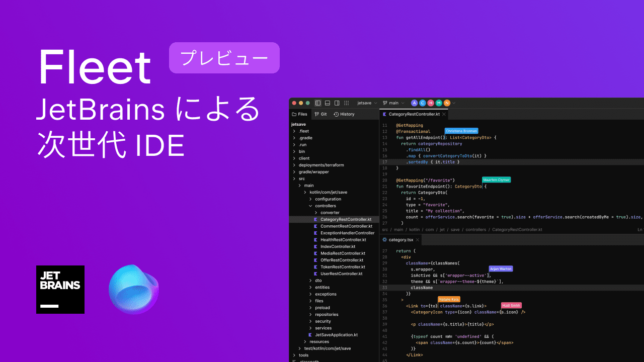Toggle the left sidebar panel icon
This screenshot has width=644, height=362.
[318, 103]
